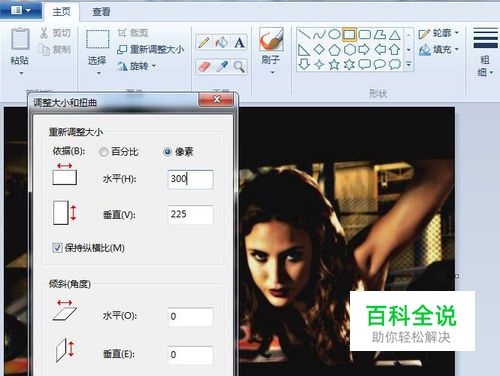Open the Paint application menu button

click(21, 10)
